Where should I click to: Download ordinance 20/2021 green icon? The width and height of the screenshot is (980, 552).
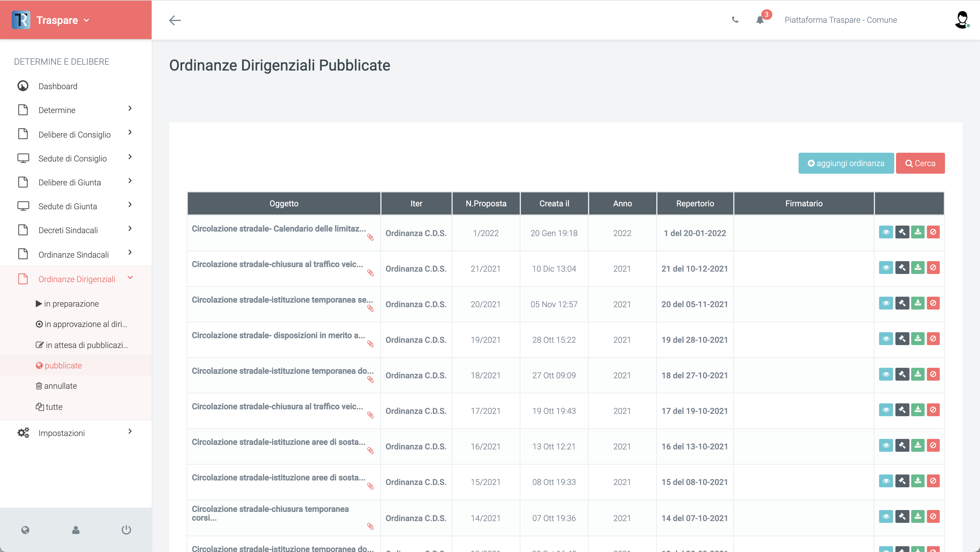(x=918, y=303)
